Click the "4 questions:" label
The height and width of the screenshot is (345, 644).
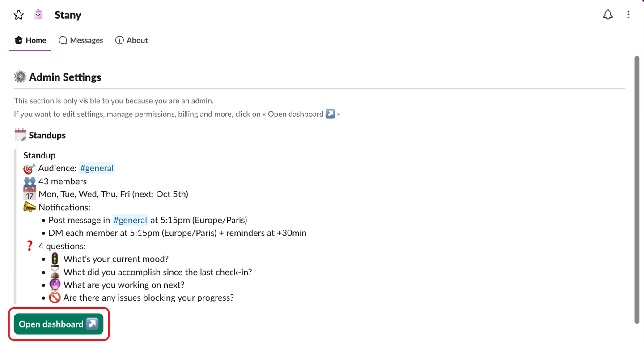[62, 246]
